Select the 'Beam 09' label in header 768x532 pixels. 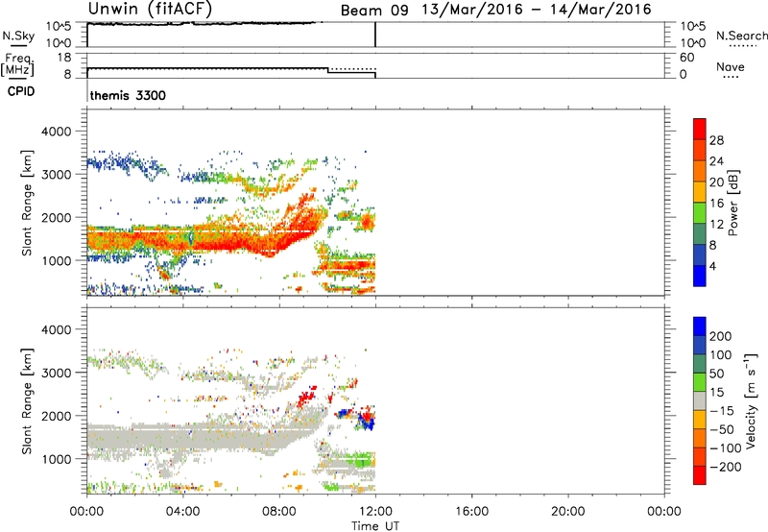[374, 11]
